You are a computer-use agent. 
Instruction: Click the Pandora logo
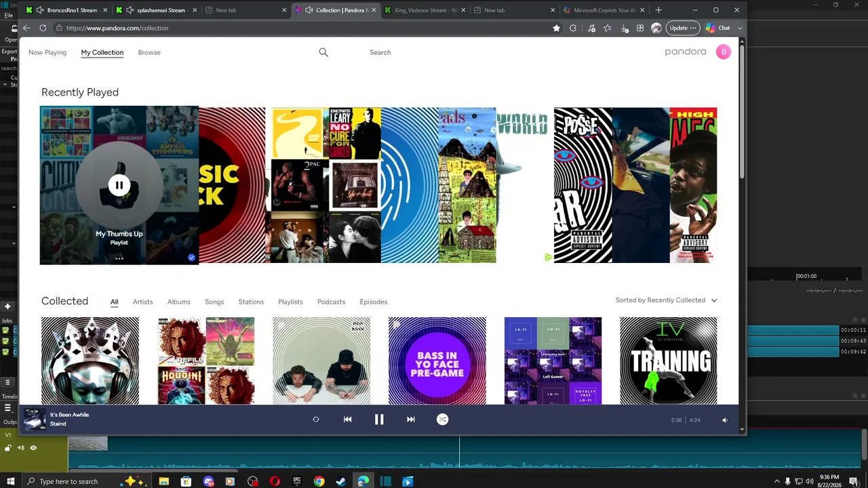pyautogui.click(x=686, y=52)
